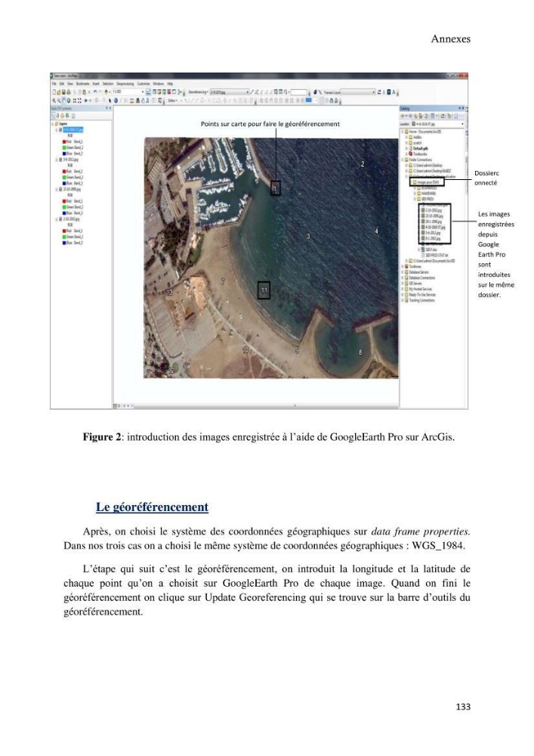The height and width of the screenshot is (756, 534).
Task: Open the File menu in ArcMap
Action: [x=54, y=84]
